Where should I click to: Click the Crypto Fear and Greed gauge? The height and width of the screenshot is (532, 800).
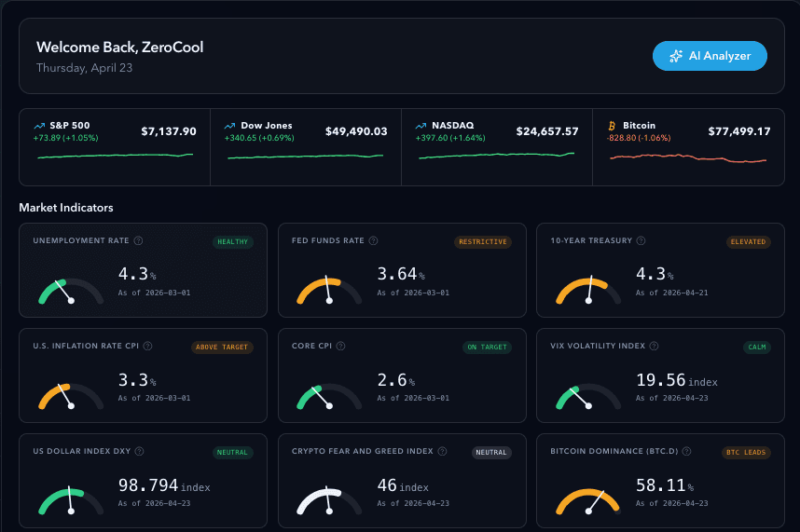(x=329, y=501)
